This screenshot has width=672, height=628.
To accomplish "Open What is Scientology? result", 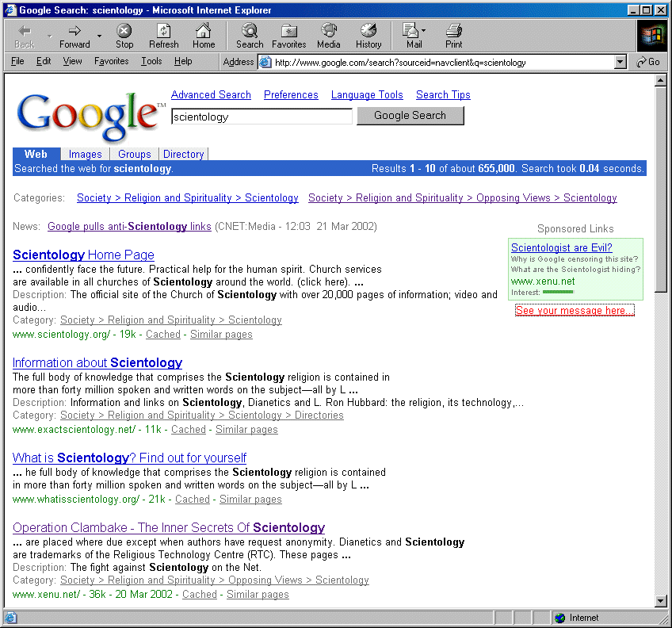I will point(129,458).
